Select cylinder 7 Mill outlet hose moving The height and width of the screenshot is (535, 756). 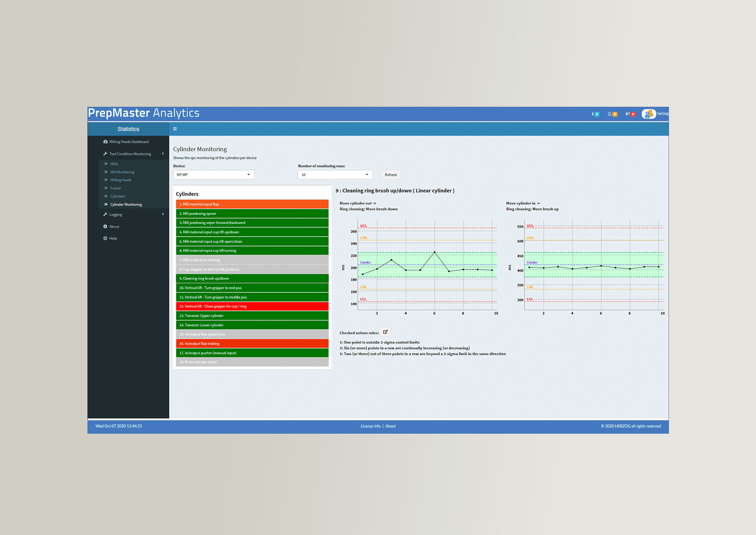click(x=252, y=260)
